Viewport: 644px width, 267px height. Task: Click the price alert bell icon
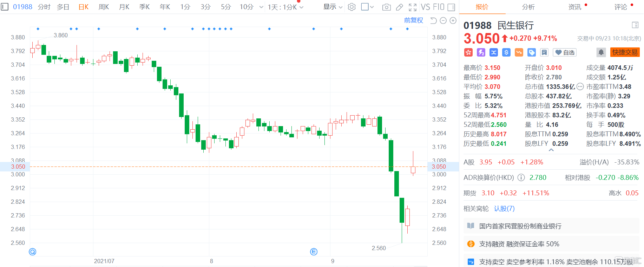pos(601,52)
